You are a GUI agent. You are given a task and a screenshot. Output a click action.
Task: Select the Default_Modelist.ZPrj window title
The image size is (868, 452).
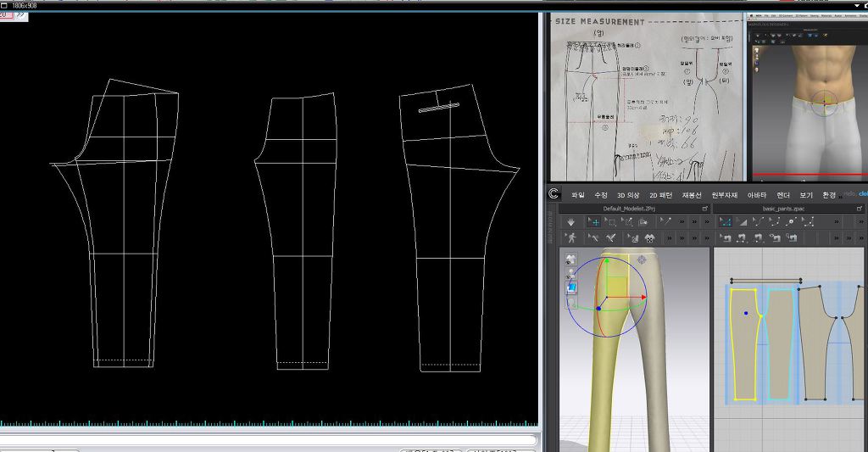629,209
